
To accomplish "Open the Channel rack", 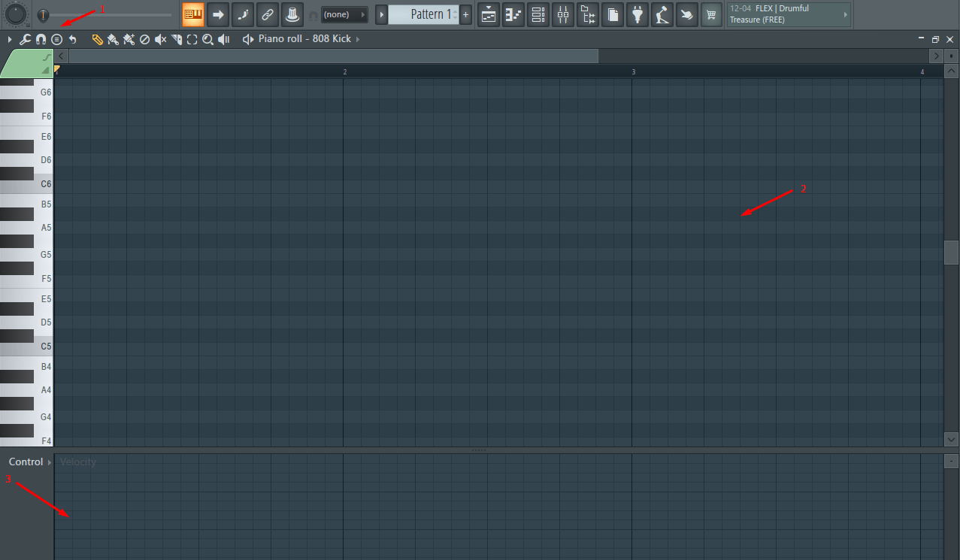I will pos(538,15).
